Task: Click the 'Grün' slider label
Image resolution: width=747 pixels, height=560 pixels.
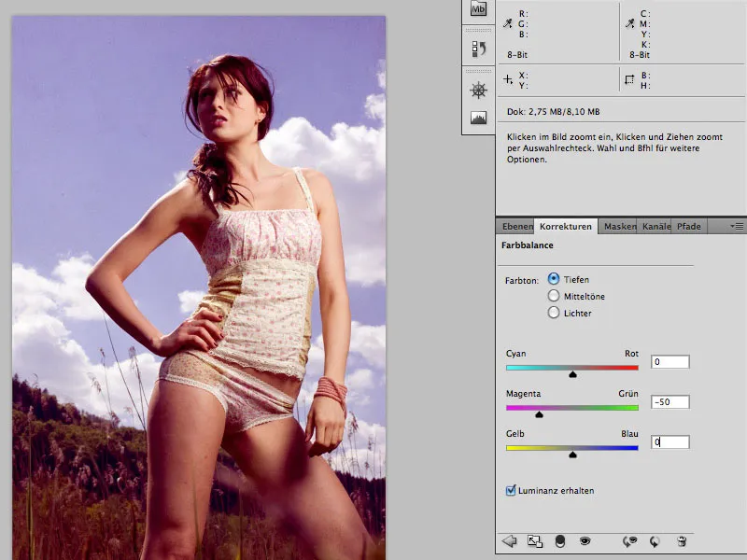Action: pos(628,394)
